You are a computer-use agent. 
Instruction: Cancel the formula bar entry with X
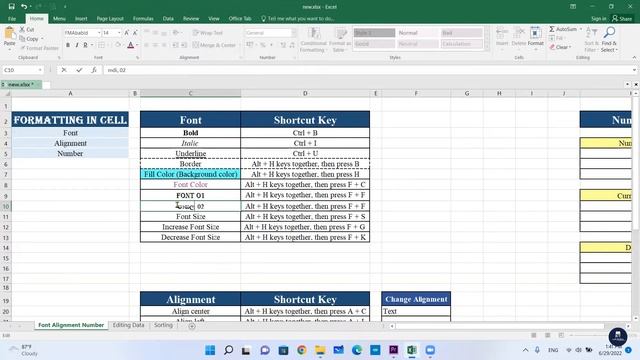coord(64,70)
